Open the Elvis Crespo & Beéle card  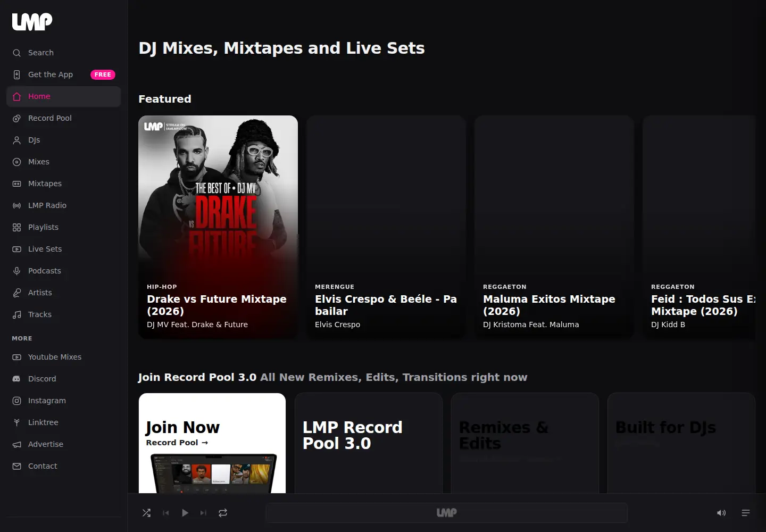(x=386, y=227)
